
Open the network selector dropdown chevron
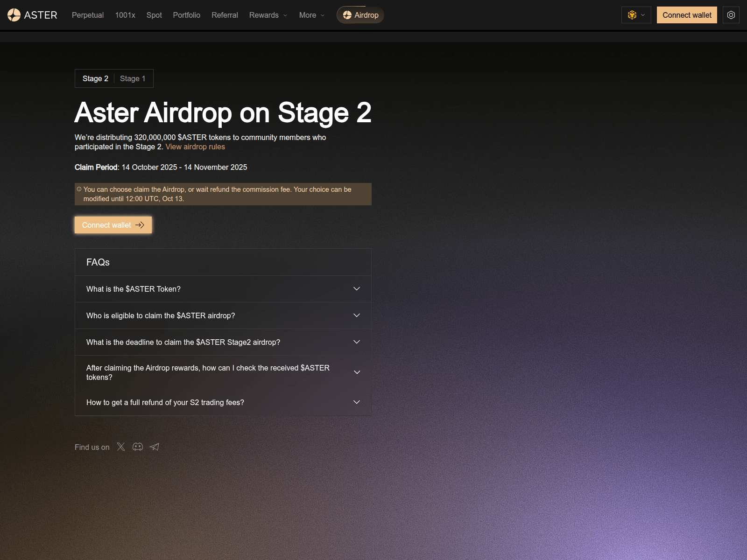pos(644,14)
